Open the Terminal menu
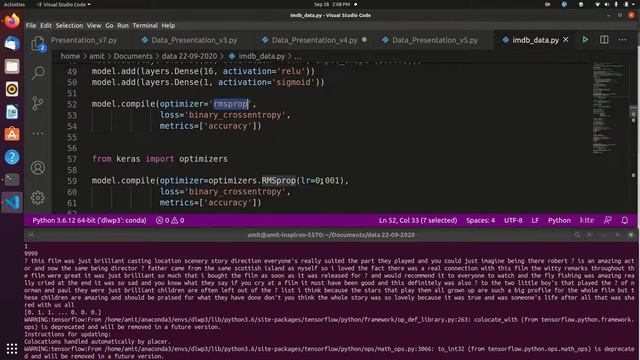This screenshot has height=360, width=640. click(145, 25)
